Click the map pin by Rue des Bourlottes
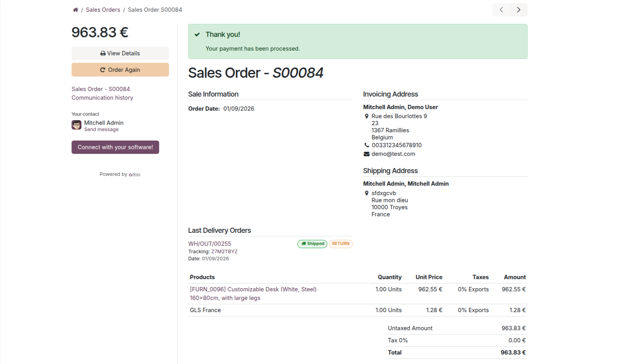Viewport: 621px width, 364px height. point(366,116)
